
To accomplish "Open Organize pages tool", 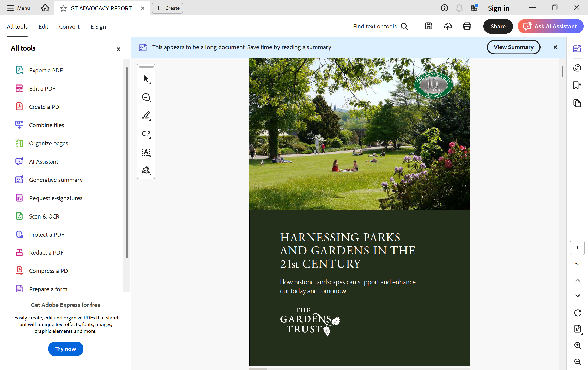I will coord(49,143).
